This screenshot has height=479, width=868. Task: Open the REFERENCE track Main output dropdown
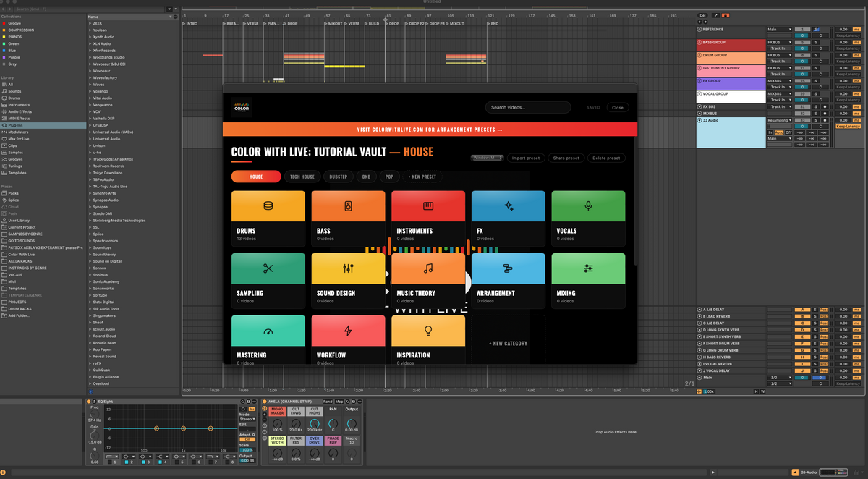point(780,30)
